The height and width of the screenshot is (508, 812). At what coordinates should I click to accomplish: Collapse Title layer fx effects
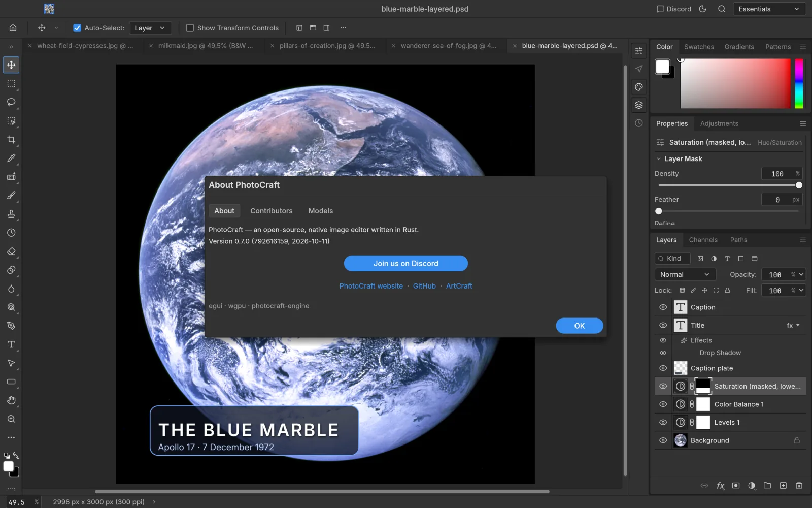coord(798,325)
